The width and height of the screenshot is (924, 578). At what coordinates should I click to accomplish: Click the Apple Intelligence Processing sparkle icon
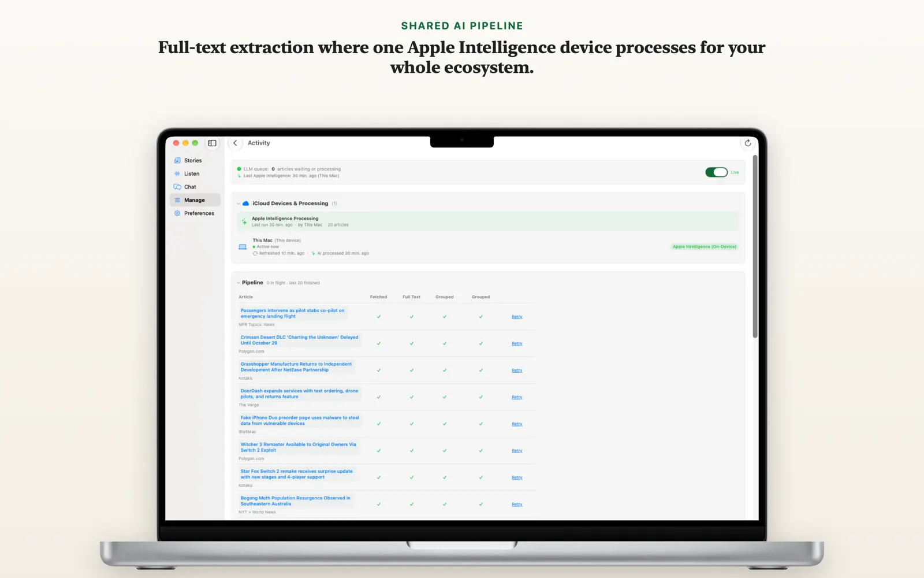pyautogui.click(x=244, y=221)
